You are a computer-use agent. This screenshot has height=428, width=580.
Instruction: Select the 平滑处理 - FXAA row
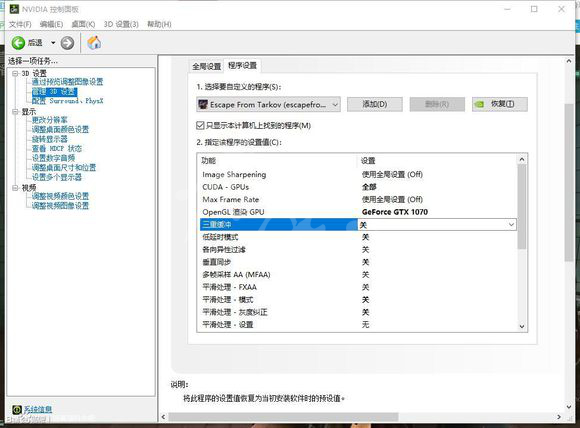pos(358,287)
